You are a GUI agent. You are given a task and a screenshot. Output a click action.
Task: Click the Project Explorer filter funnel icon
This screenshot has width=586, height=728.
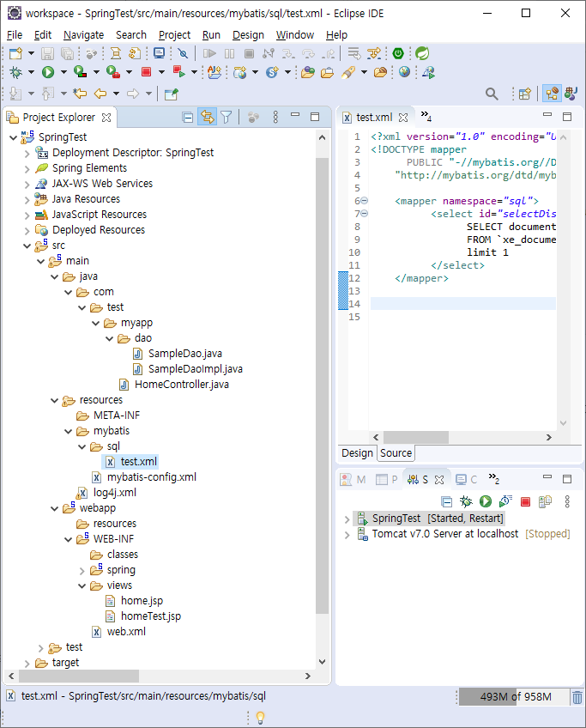226,118
